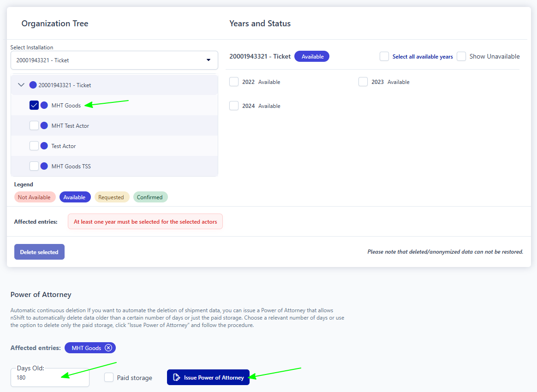The width and height of the screenshot is (537, 392).
Task: Click the status dot beside MHT Goods TSS
Action: (x=44, y=166)
